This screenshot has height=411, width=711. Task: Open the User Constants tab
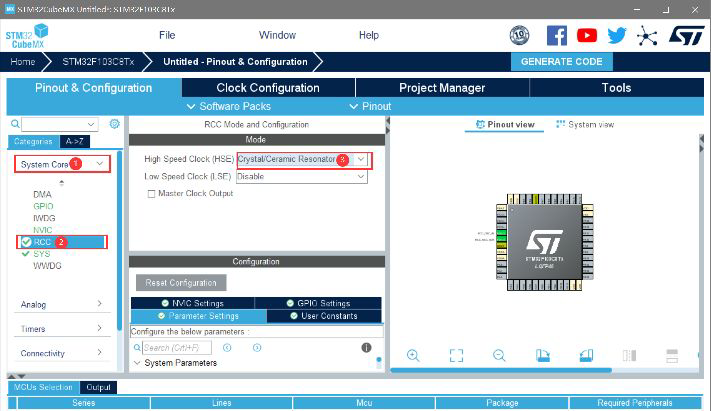tap(325, 316)
